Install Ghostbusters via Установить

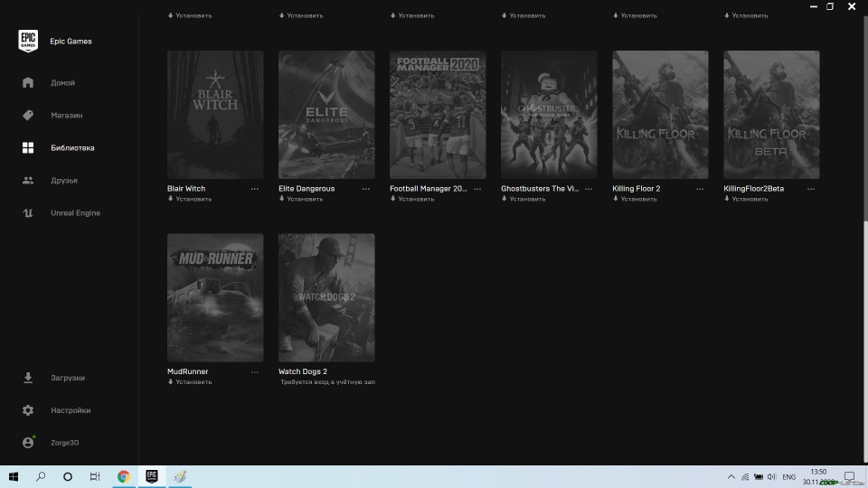coord(524,199)
